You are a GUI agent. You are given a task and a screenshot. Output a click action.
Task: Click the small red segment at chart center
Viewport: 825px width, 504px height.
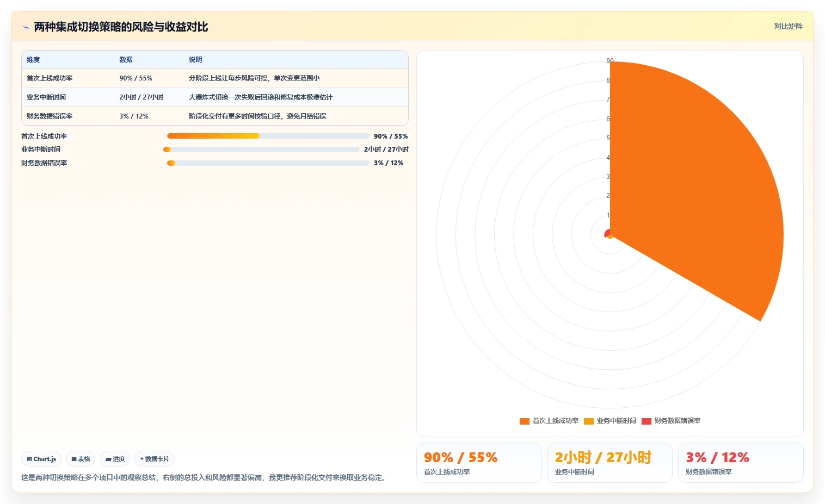607,234
